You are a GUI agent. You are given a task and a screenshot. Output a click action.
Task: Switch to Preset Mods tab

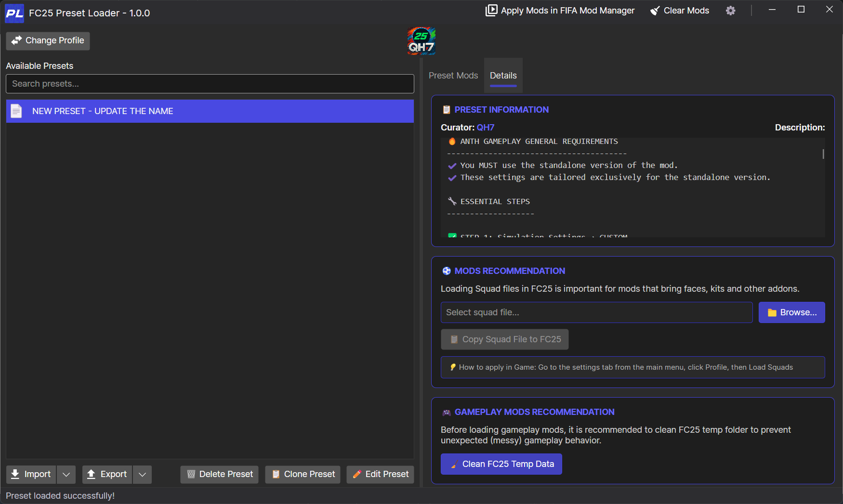[x=453, y=76]
